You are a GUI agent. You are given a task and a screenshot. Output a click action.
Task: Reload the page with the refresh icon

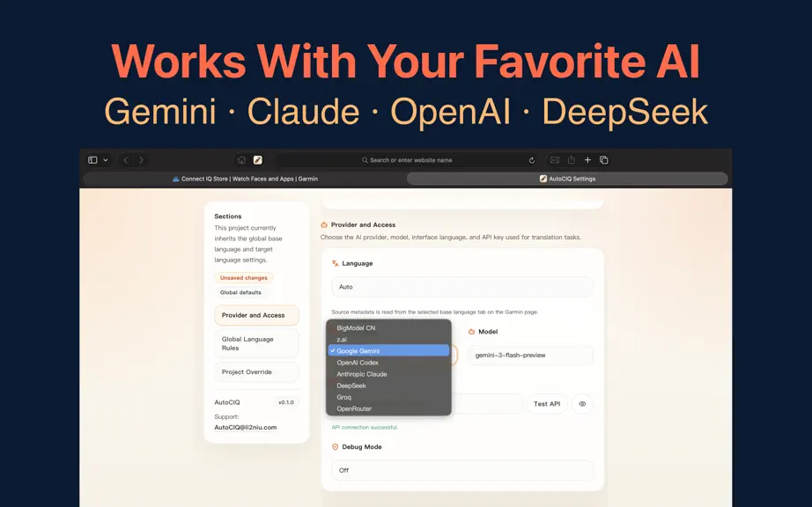pyautogui.click(x=531, y=160)
